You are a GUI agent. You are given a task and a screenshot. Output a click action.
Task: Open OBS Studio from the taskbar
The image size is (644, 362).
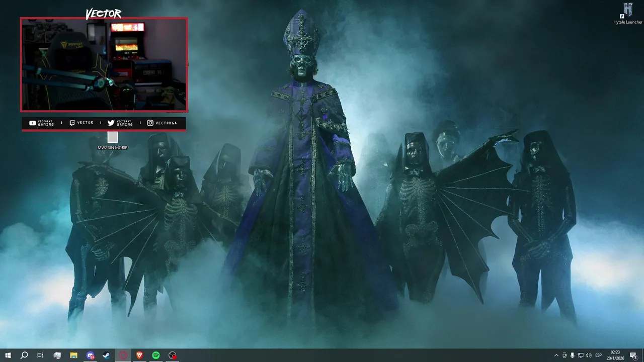click(x=173, y=355)
